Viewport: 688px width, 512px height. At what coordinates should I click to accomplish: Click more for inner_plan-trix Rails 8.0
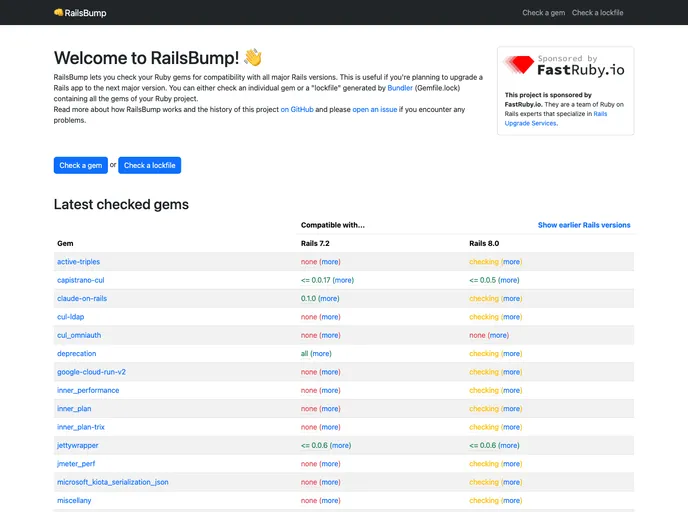point(512,427)
